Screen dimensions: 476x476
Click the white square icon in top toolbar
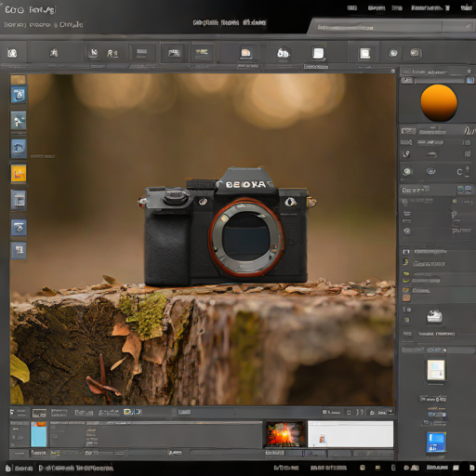[318, 53]
